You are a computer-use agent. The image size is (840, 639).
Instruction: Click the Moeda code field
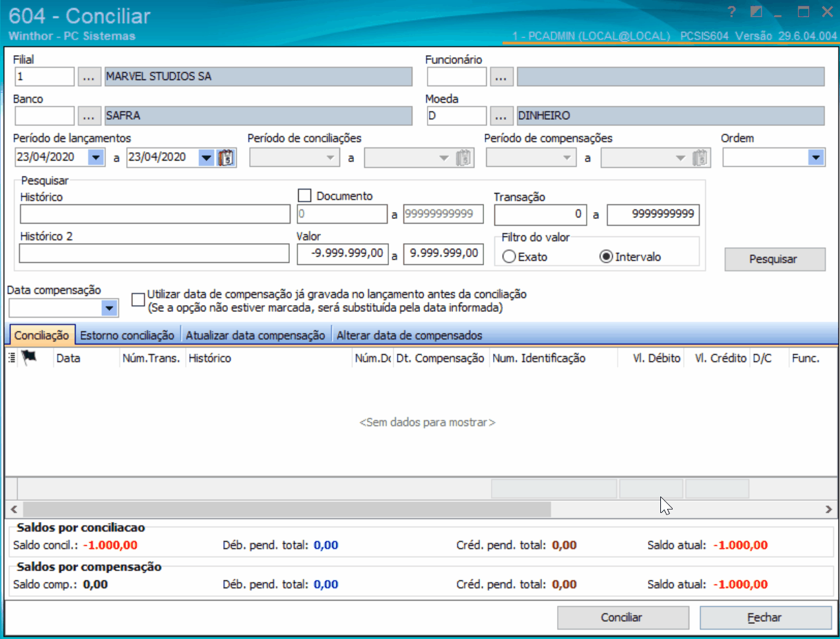pyautogui.click(x=456, y=116)
